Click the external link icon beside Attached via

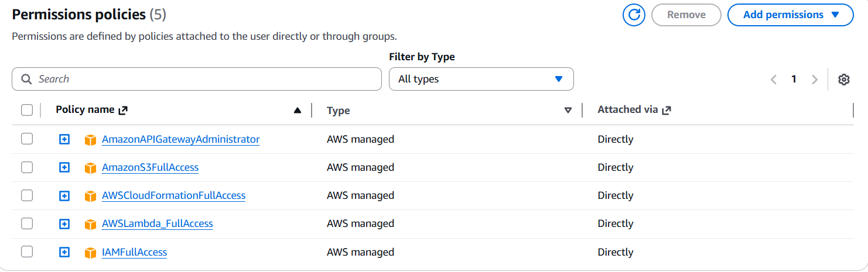click(666, 110)
